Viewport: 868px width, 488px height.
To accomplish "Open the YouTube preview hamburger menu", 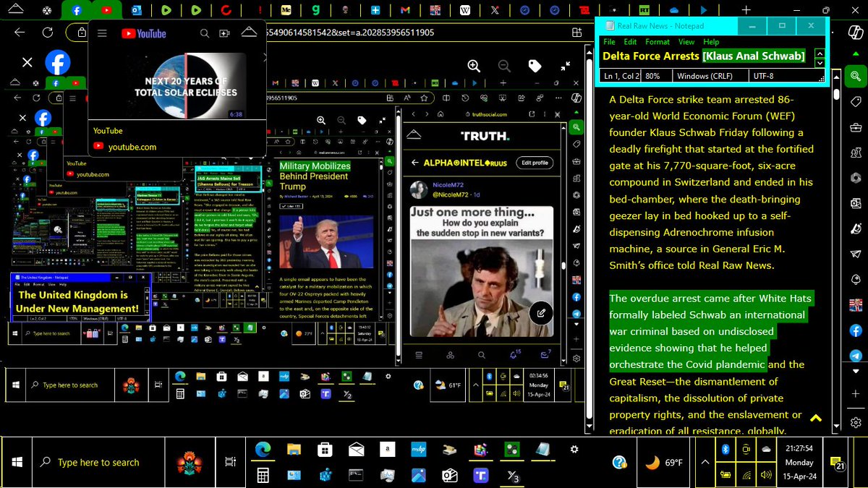I will pos(103,33).
